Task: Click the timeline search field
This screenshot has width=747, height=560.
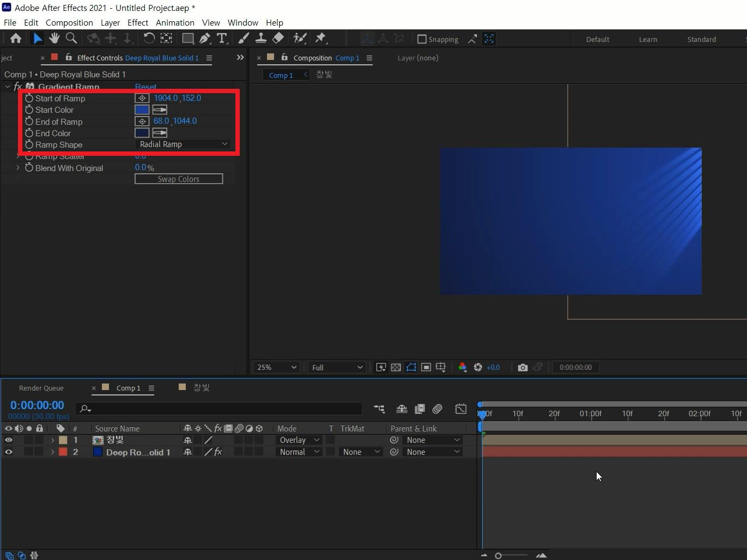Action: click(x=218, y=409)
